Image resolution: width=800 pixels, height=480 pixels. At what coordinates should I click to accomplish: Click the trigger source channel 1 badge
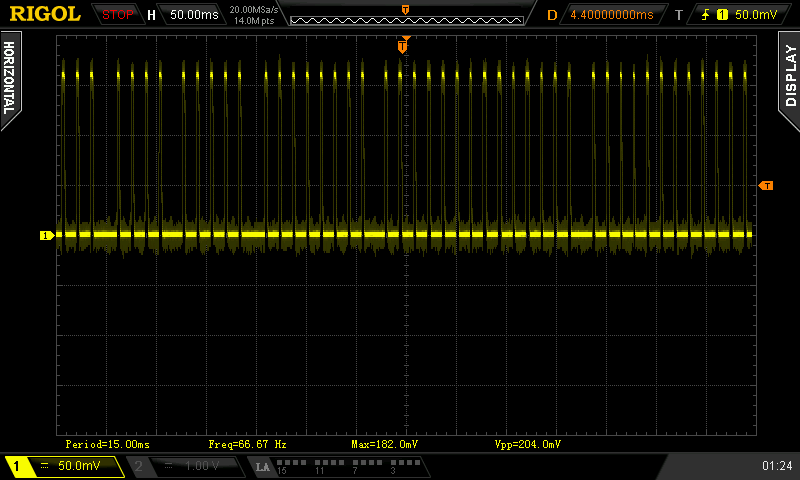point(722,15)
